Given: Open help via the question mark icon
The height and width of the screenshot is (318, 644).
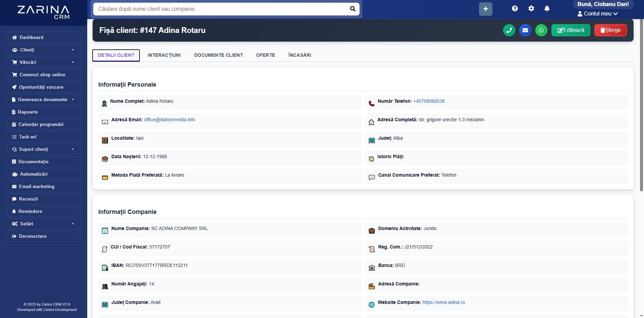Looking at the screenshot, I should 515,8.
